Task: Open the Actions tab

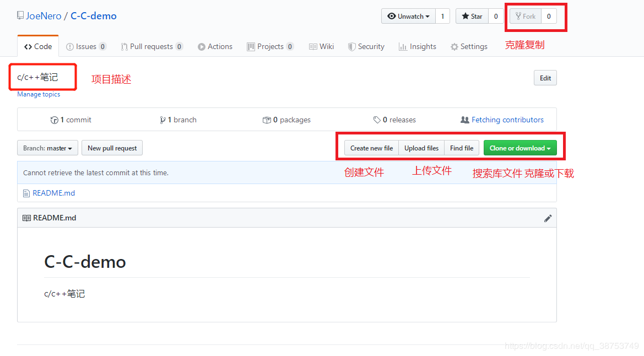Action: coord(215,46)
